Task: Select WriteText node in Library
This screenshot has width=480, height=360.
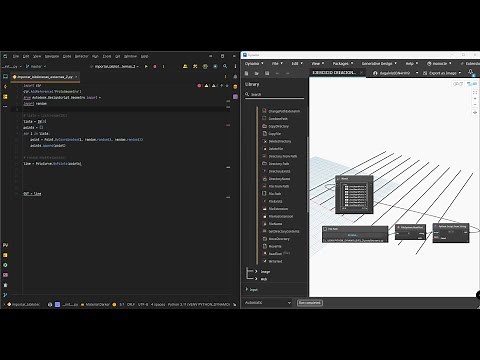Action: point(272,261)
